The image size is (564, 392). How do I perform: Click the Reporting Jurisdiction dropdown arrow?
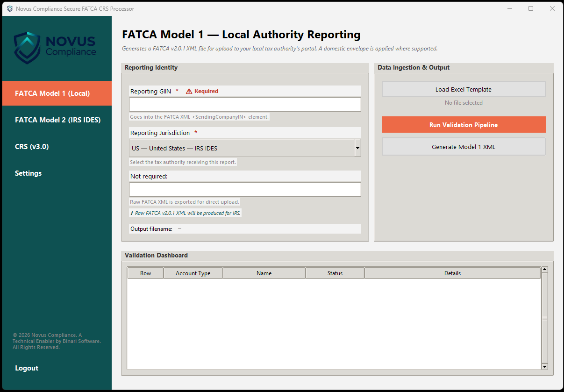tap(357, 148)
